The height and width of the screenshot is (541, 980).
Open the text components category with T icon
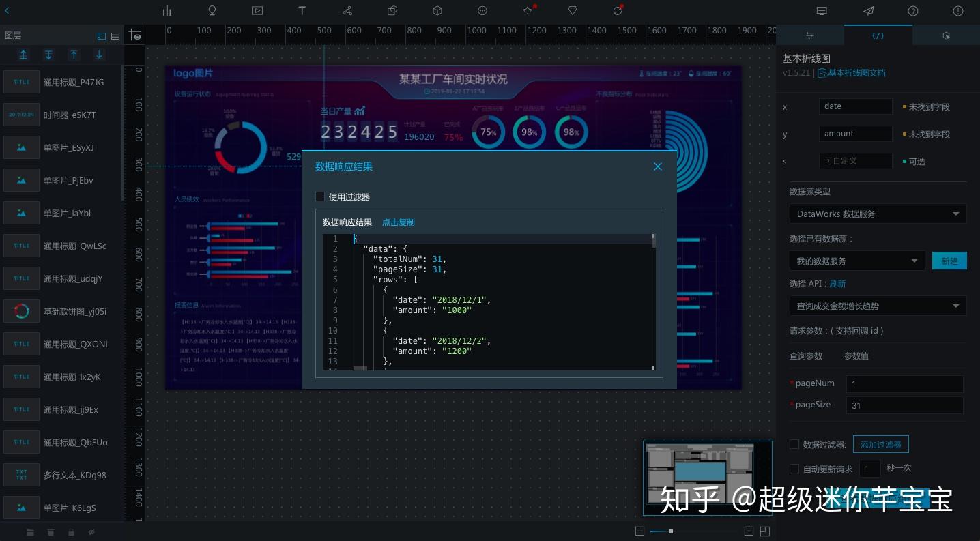tap(302, 11)
